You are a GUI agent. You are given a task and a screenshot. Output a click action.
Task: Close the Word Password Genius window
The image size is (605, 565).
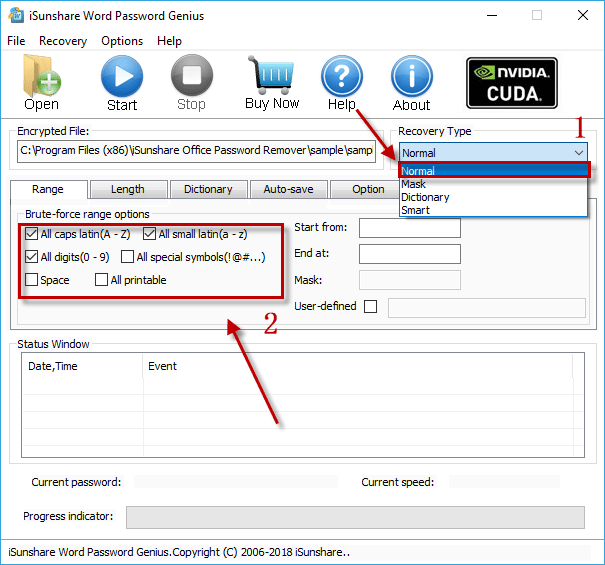(x=583, y=15)
